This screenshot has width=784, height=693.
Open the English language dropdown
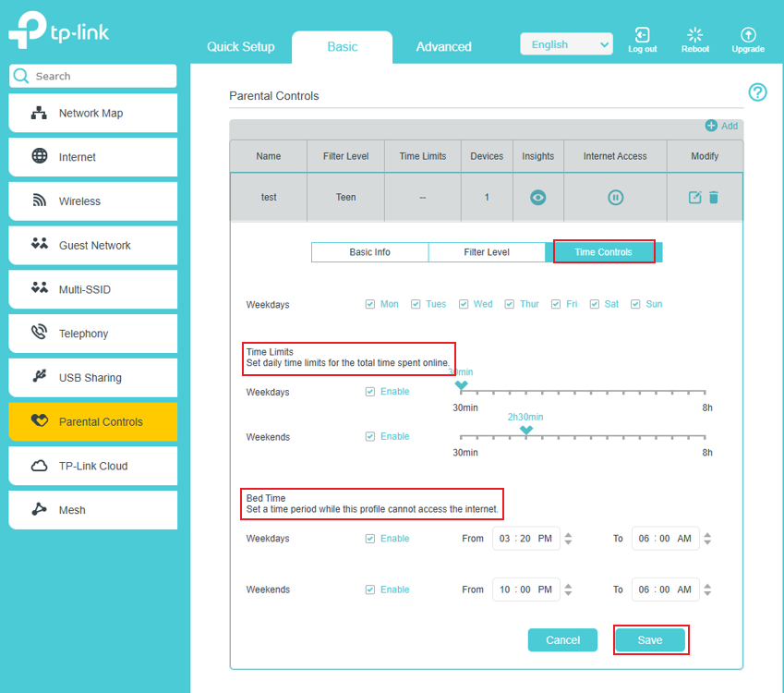pyautogui.click(x=567, y=44)
